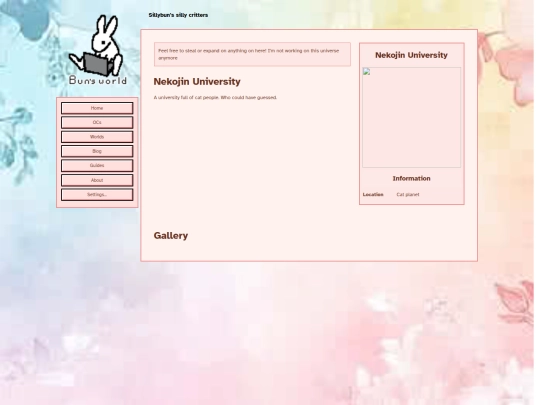This screenshot has width=540, height=405.
Task: Click the Sillybun's silly critters title
Action: click(178, 15)
